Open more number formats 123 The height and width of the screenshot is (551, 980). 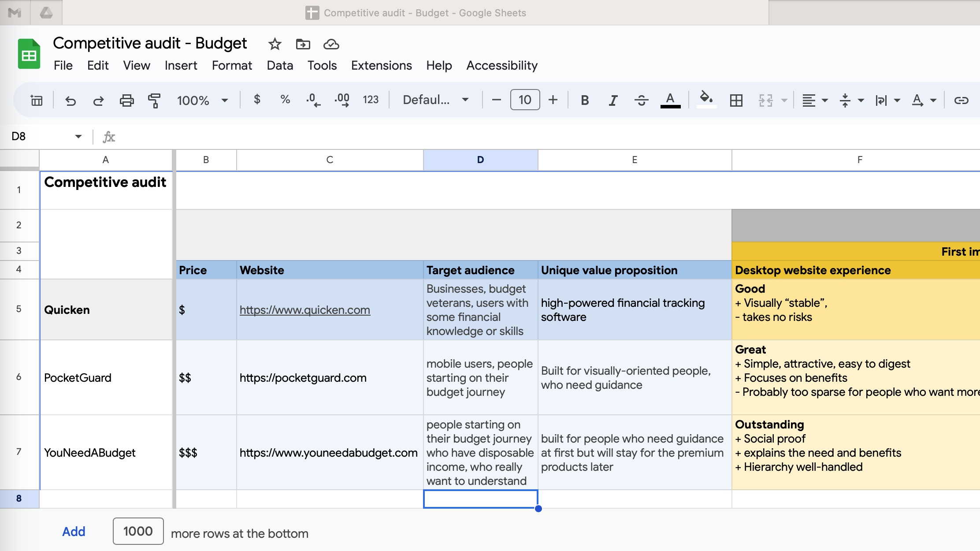pyautogui.click(x=371, y=100)
